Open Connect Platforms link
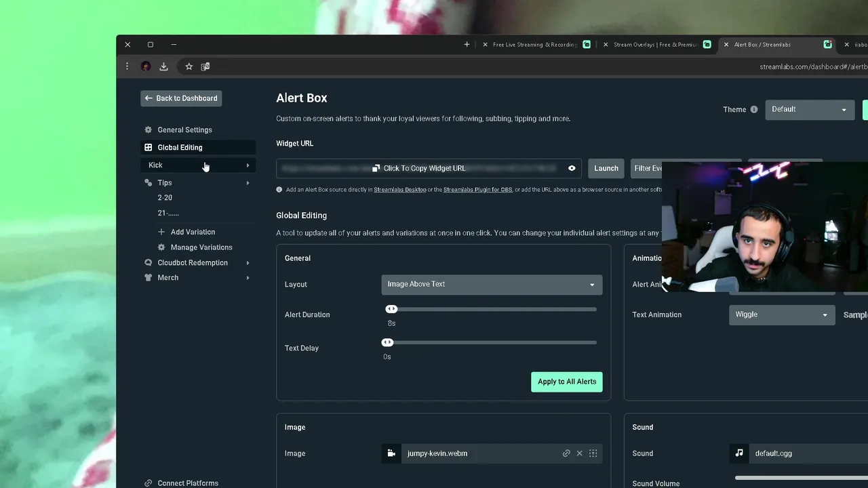The height and width of the screenshot is (488, 868). [x=188, y=483]
